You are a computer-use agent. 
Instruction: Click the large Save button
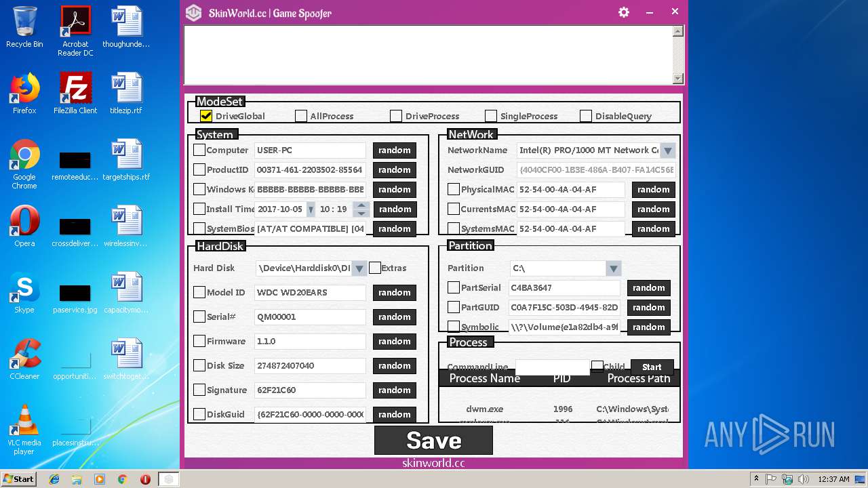433,441
